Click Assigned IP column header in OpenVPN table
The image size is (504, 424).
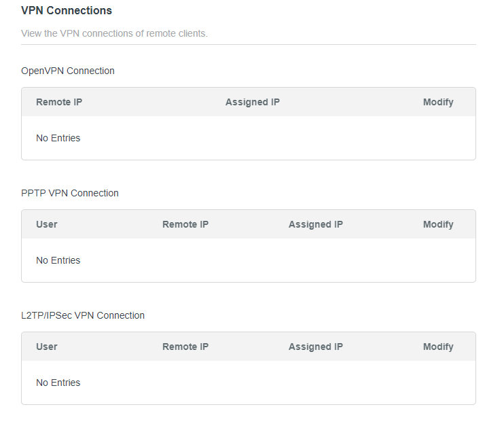(x=252, y=102)
